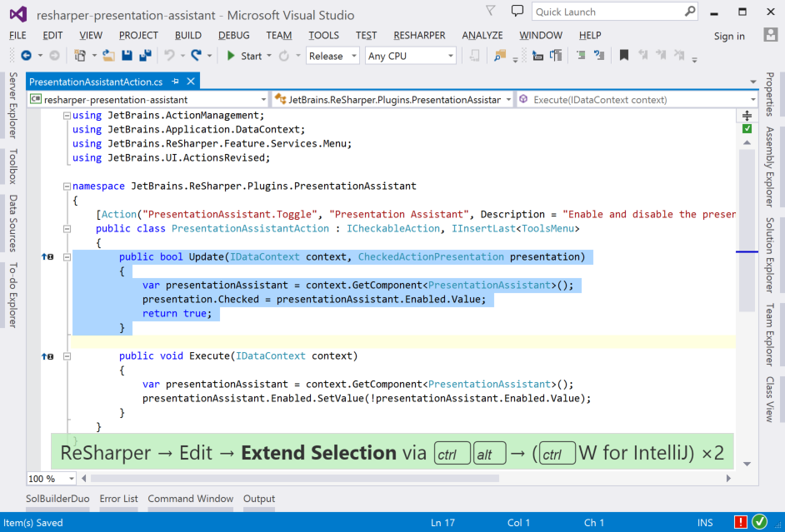
Task: Uncomment the selected lines icon
Action: pos(599,56)
